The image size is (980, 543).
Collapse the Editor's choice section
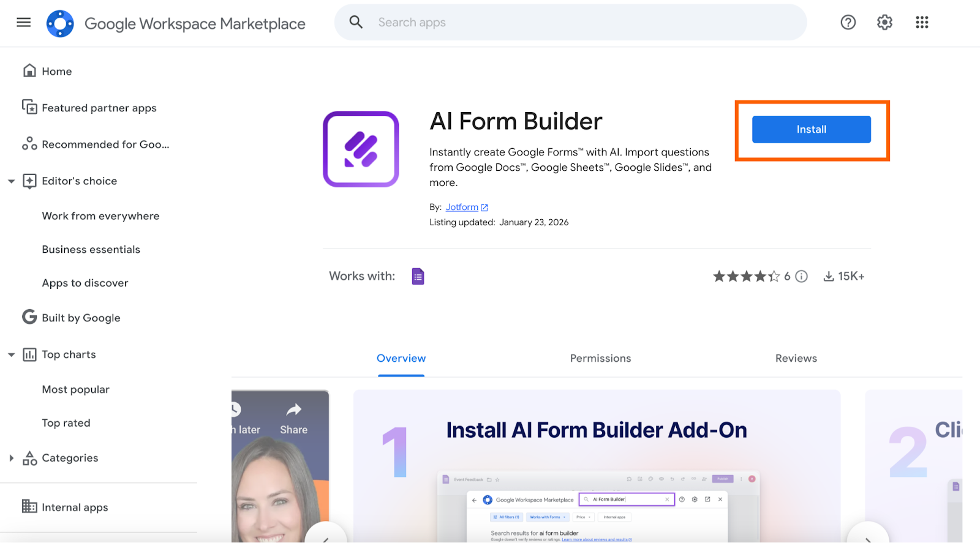(11, 181)
